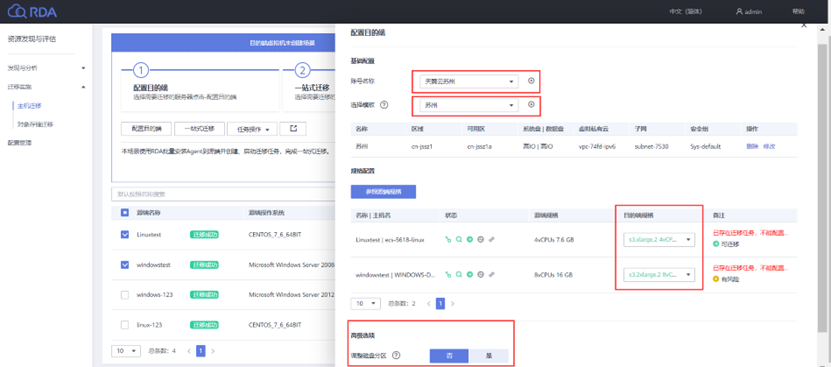This screenshot has width=831, height=367.
Task: Close the 配置目的端 panel
Action: pyautogui.click(x=804, y=25)
